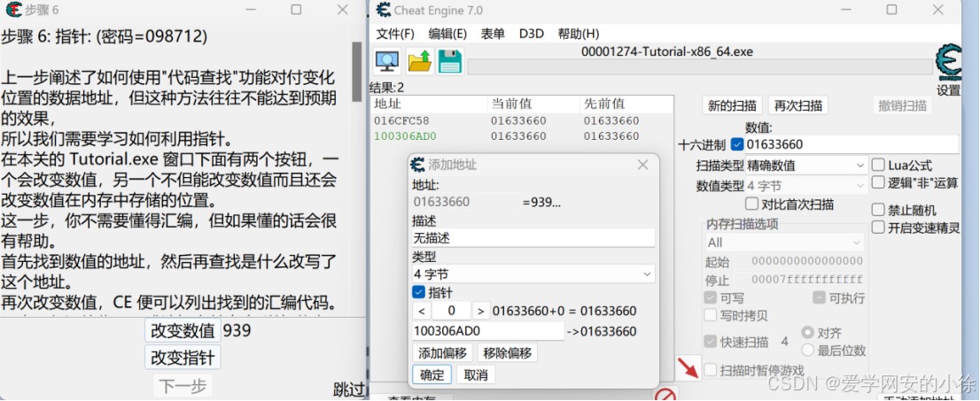The height and width of the screenshot is (401, 980).
Task: Open the process selector computer icon
Action: point(387,60)
